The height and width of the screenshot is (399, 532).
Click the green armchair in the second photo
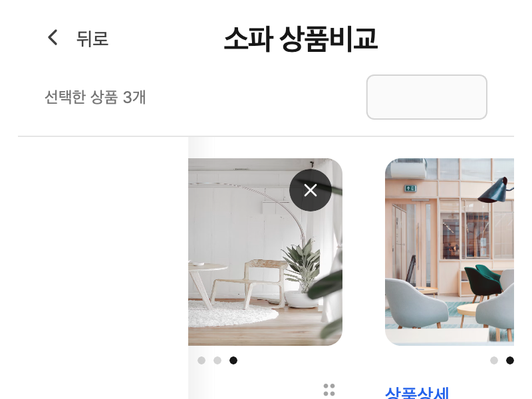click(483, 281)
